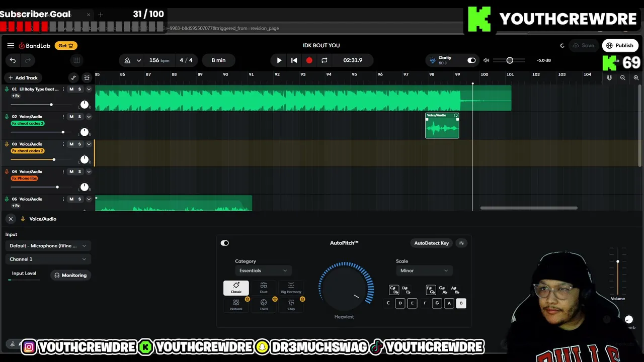Image resolution: width=644 pixels, height=362 pixels.
Task: Expand track 02 with its chevron
Action: (89, 117)
